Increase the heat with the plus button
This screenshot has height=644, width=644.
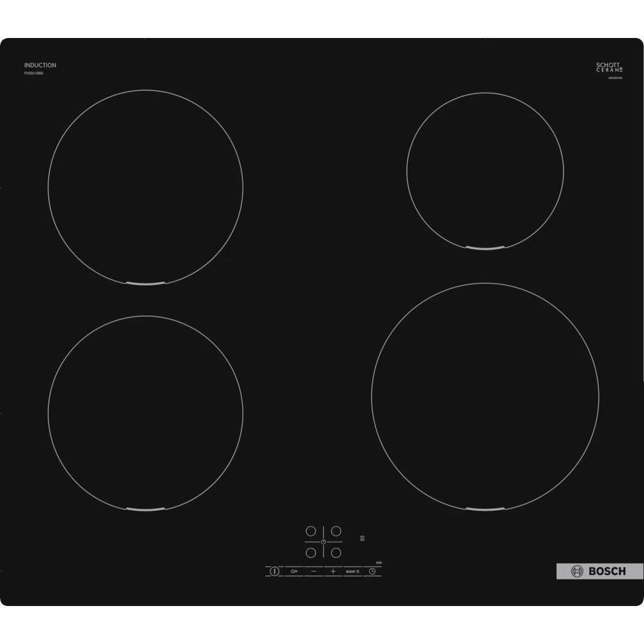click(x=333, y=571)
